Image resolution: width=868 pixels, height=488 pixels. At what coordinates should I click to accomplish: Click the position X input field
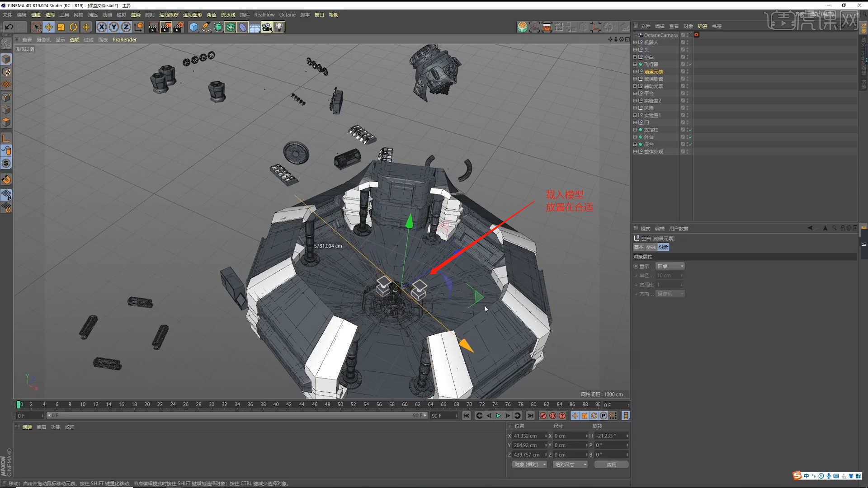click(529, 436)
